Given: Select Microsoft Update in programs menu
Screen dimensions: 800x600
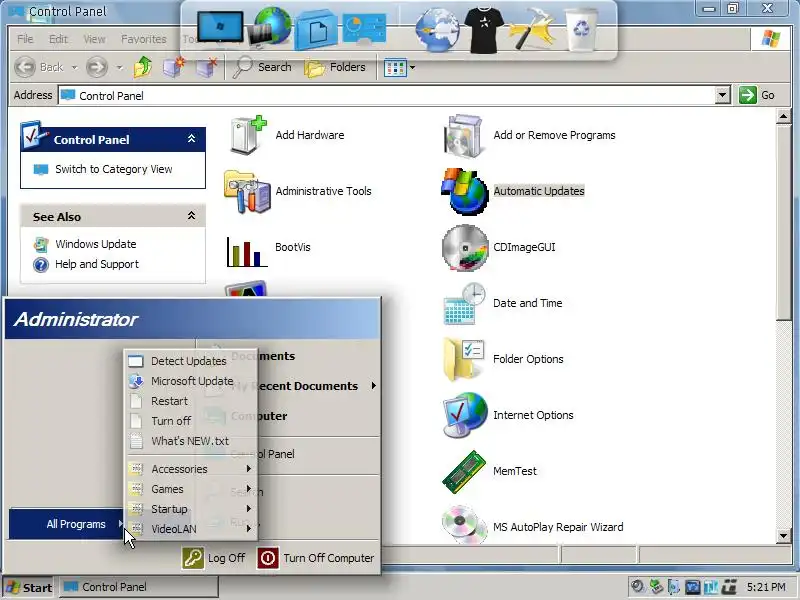Looking at the screenshot, I should point(191,381).
